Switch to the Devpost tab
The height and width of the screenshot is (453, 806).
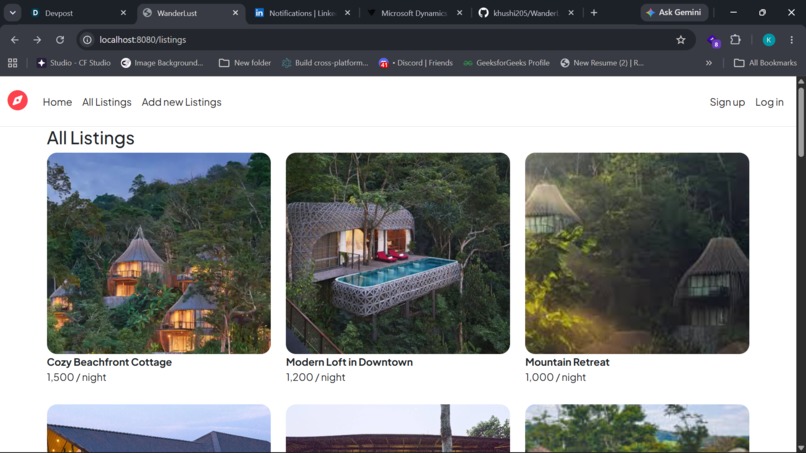[x=79, y=13]
